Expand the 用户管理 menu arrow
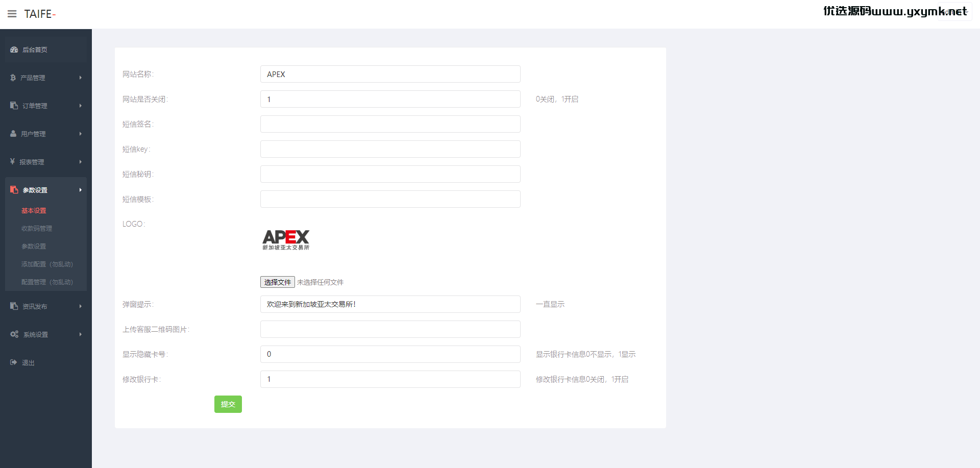 [81, 134]
